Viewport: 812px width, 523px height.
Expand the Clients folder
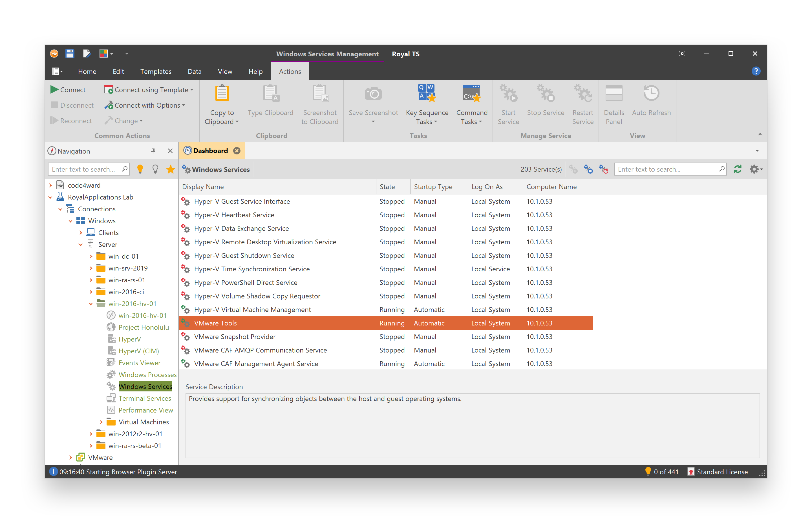point(81,233)
